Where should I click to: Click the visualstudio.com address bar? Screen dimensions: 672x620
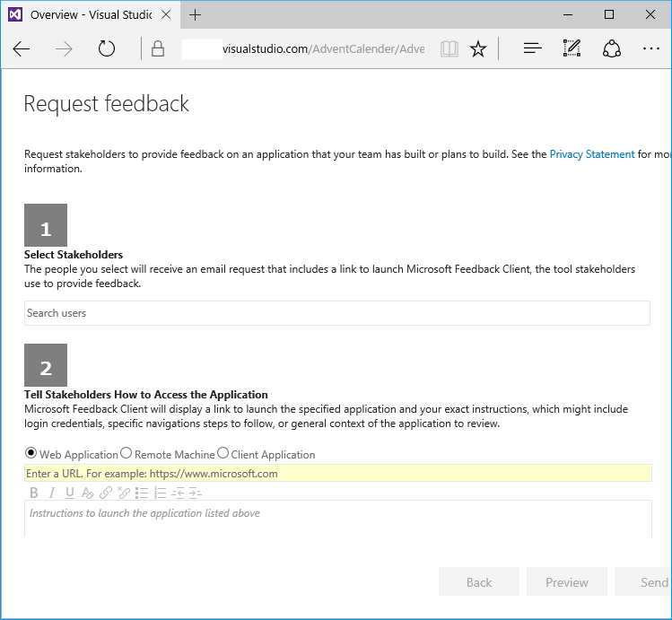point(303,48)
